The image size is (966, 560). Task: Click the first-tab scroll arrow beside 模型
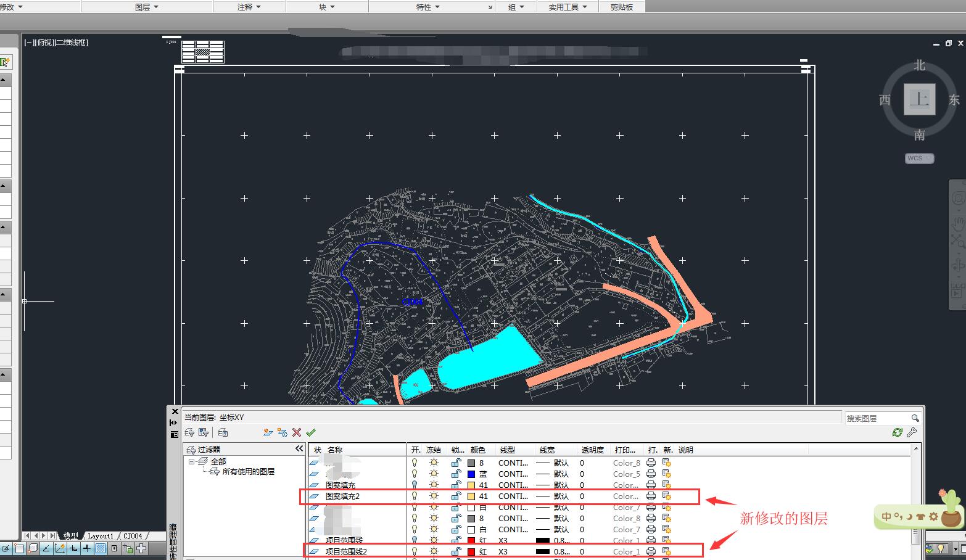coord(27,536)
